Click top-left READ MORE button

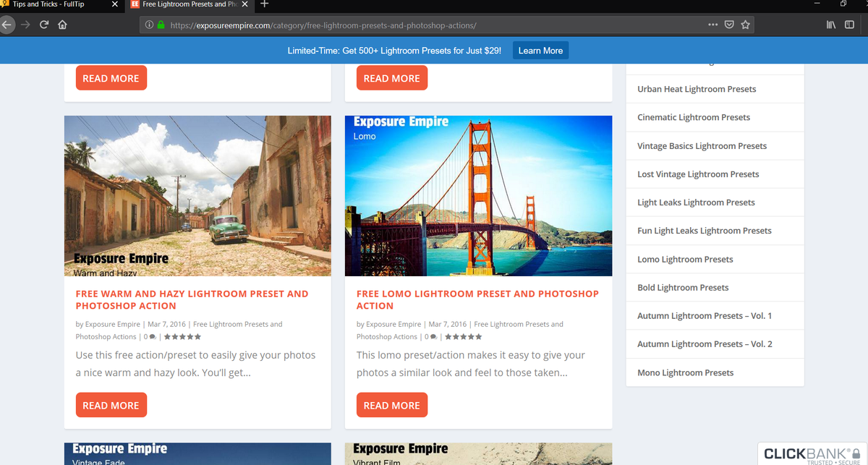pos(111,78)
